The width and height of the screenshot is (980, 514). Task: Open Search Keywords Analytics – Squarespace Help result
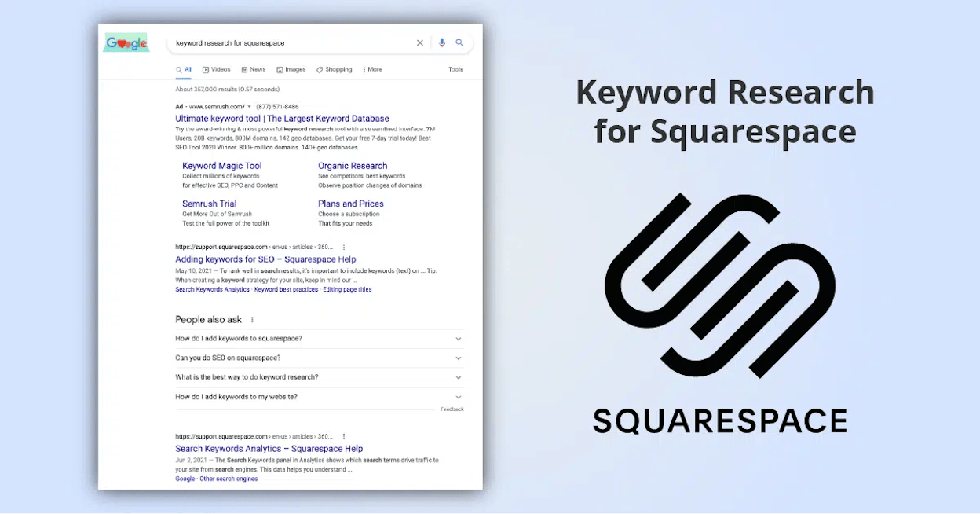pyautogui.click(x=269, y=449)
